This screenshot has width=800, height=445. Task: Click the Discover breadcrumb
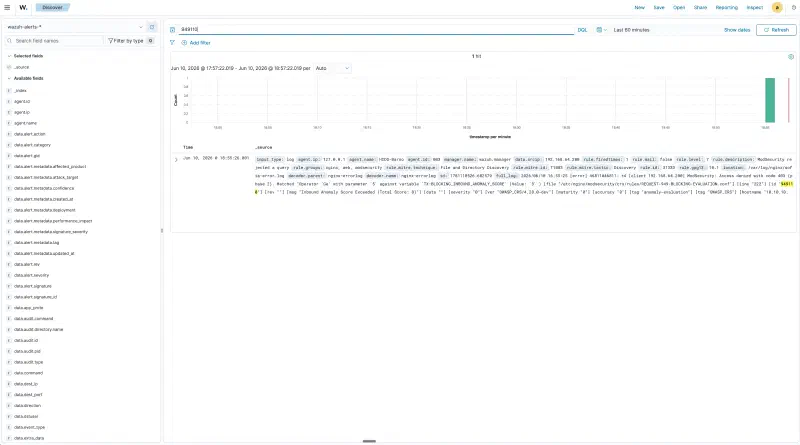(x=53, y=8)
